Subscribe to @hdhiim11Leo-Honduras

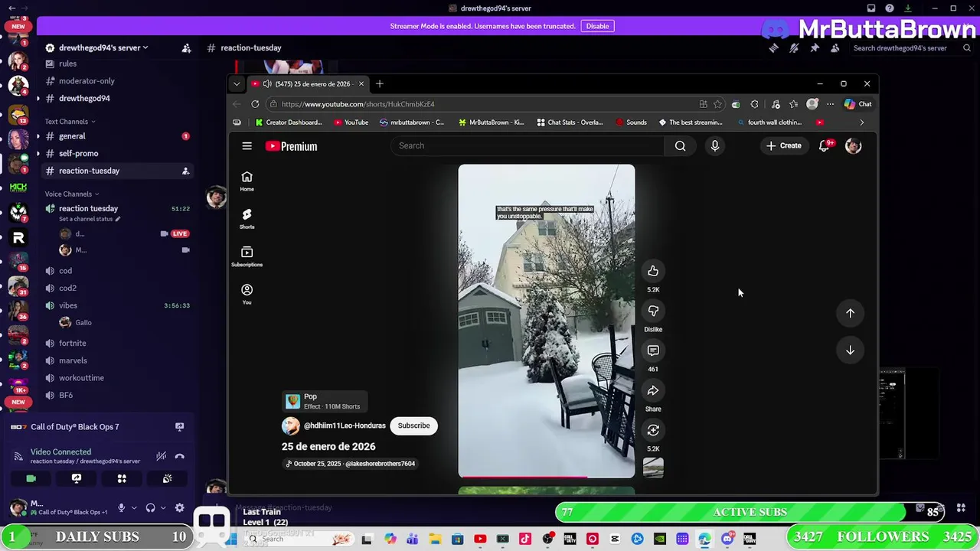pyautogui.click(x=413, y=425)
